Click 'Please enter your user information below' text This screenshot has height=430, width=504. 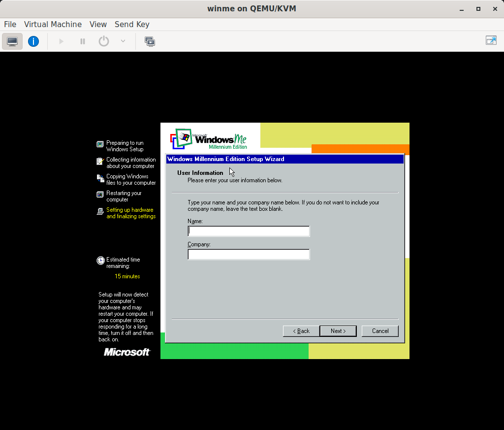click(235, 180)
